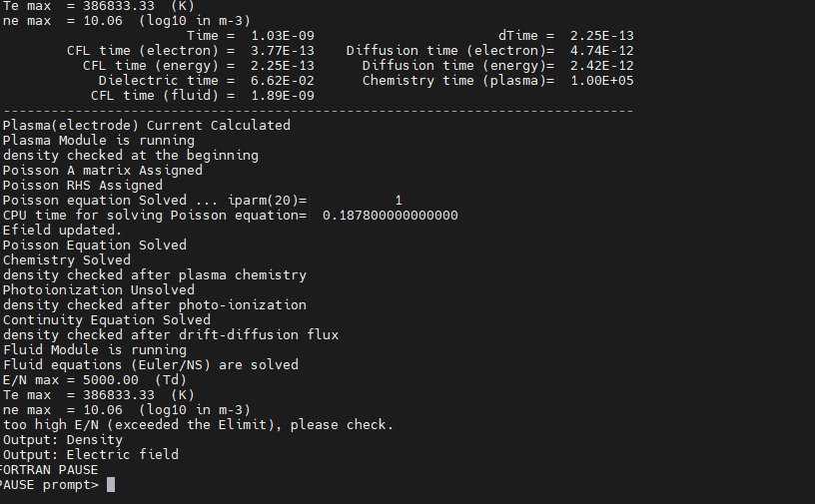The image size is (815, 504).
Task: Click 'Fluid equations (Euler/NS) are solved' line
Action: tap(151, 364)
